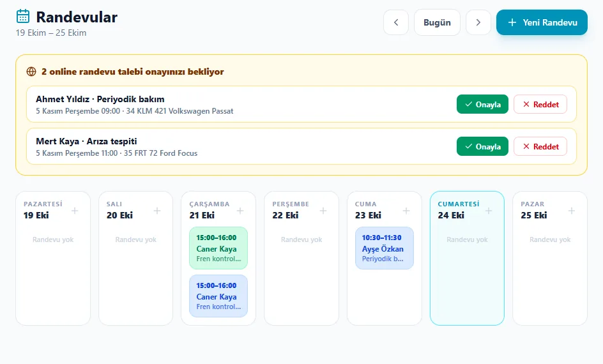
Task: Click the 19 Ekim – 25 Ekim date range
Action: pyautogui.click(x=51, y=33)
